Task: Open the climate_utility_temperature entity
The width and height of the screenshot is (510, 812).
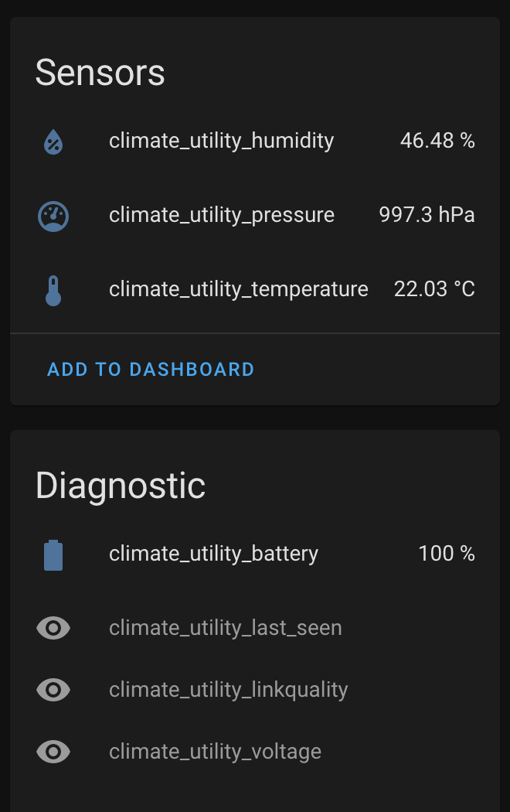Action: (x=238, y=289)
